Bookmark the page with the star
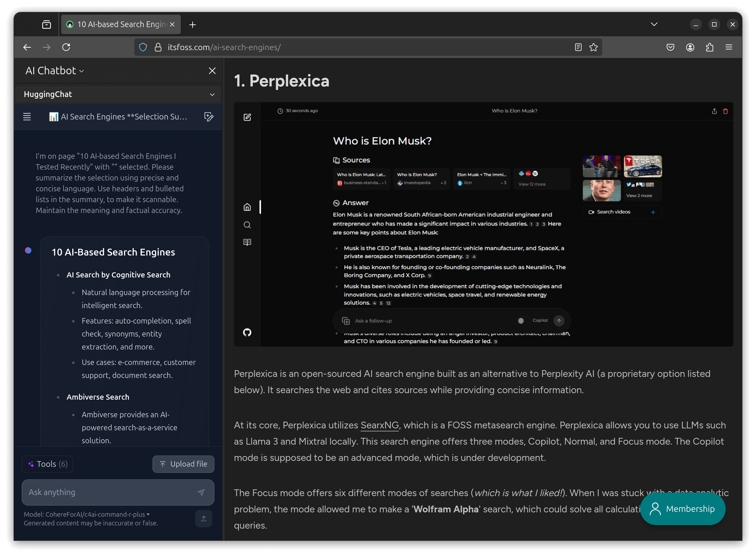This screenshot has width=756, height=556. 593,47
